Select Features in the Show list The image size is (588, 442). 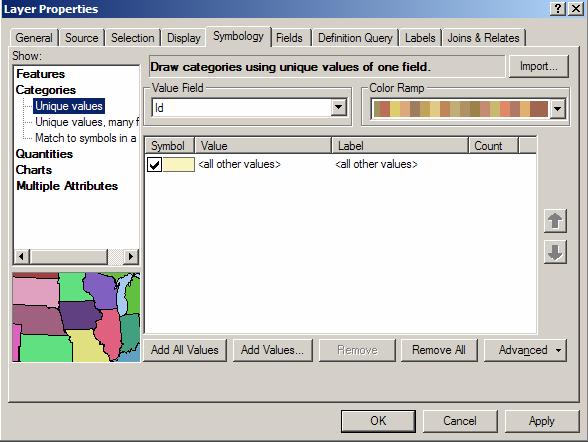(x=40, y=74)
